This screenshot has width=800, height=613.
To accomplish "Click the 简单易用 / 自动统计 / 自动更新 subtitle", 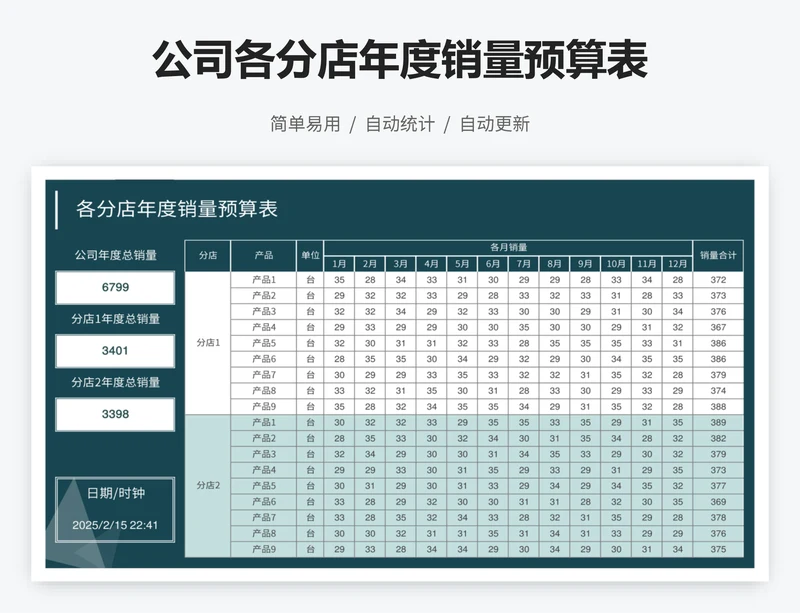I will click(x=400, y=124).
